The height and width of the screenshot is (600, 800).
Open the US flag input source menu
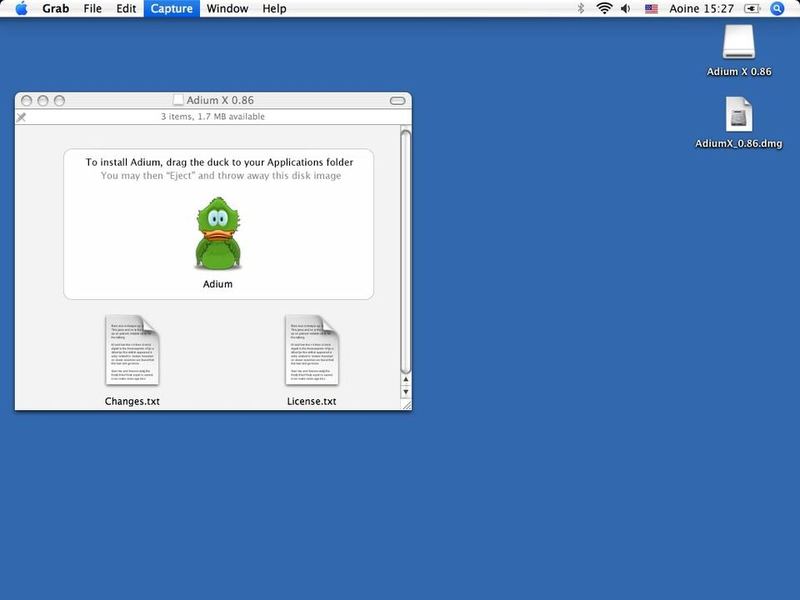[x=651, y=9]
